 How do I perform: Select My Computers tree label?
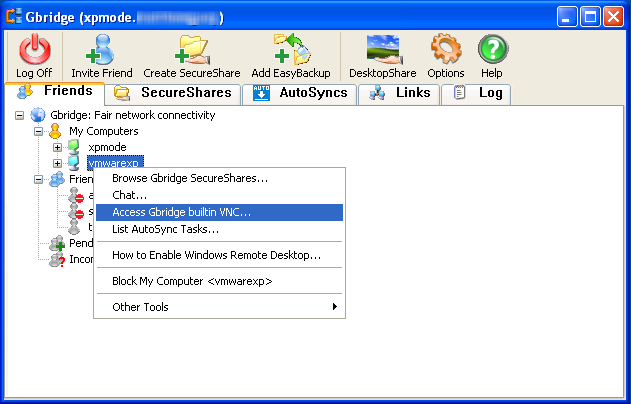103,131
